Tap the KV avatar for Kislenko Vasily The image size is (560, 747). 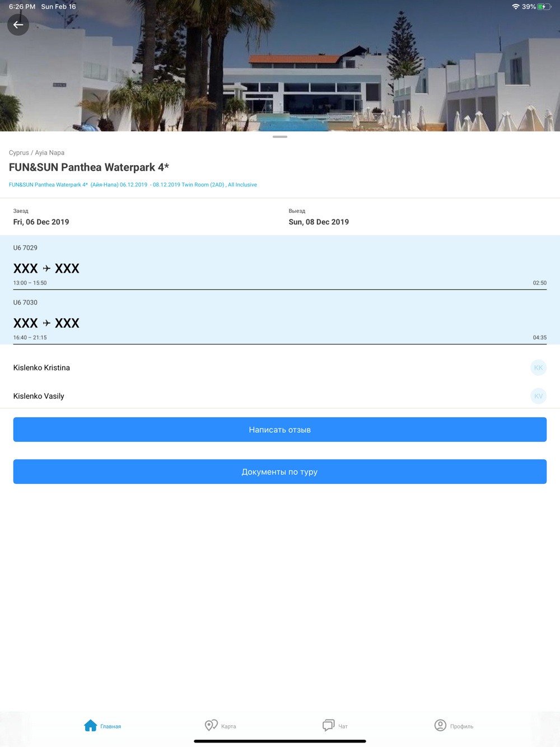tap(538, 396)
